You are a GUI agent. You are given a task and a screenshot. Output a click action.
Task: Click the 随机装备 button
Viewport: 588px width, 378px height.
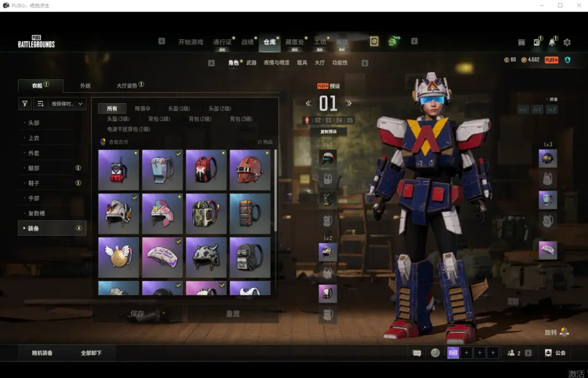(42, 353)
